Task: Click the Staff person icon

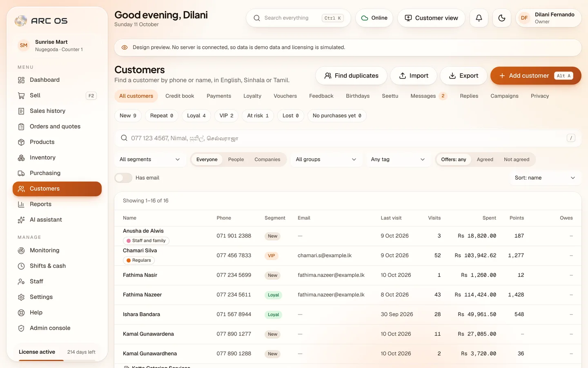Action: click(x=21, y=281)
